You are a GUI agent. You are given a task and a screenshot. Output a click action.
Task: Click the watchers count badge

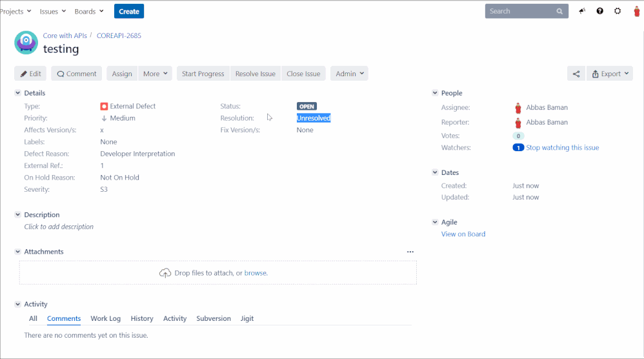[x=518, y=147]
